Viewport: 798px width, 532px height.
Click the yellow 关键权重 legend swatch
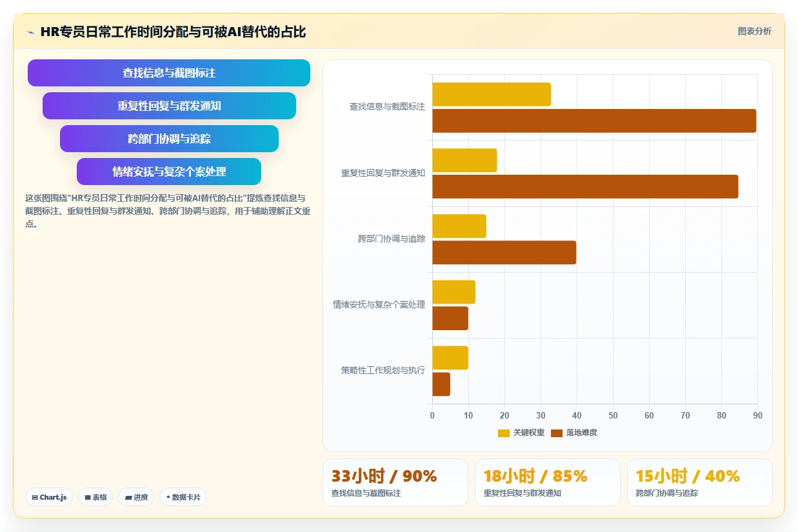pos(504,433)
